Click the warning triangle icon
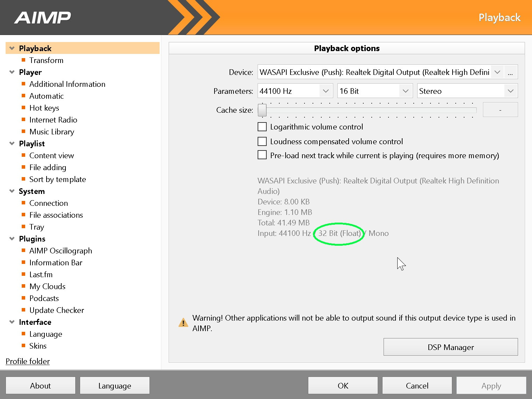Image resolution: width=532 pixels, height=399 pixels. [x=183, y=323]
